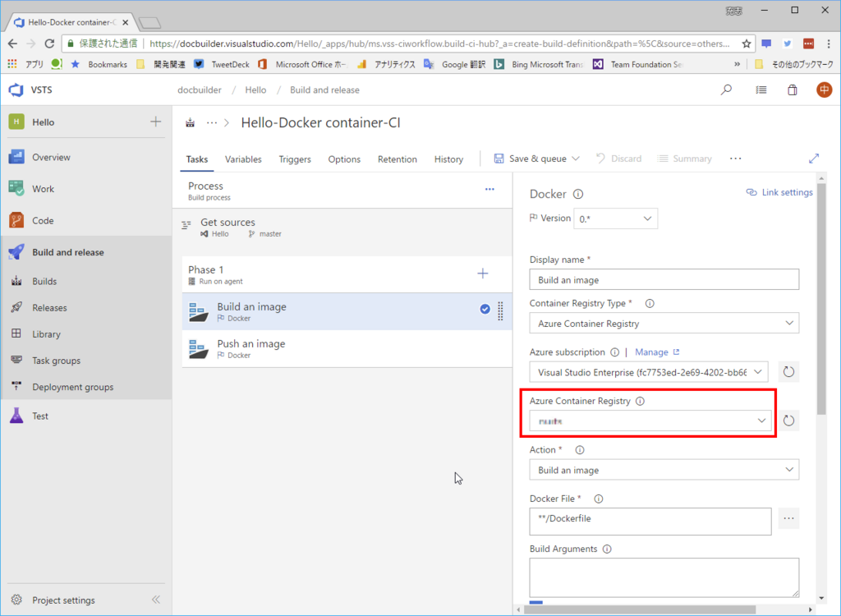The image size is (841, 616).
Task: Expand Save & queue dropdown arrow
Action: pyautogui.click(x=576, y=159)
